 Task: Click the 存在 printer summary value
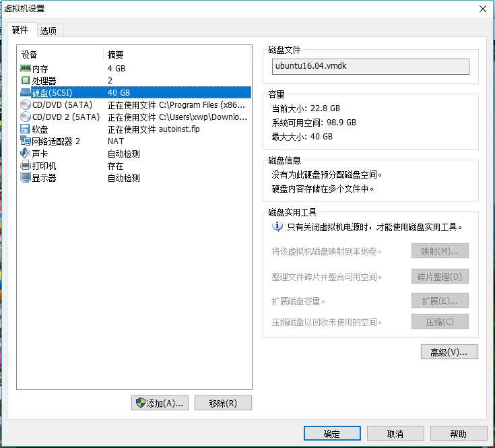point(116,166)
